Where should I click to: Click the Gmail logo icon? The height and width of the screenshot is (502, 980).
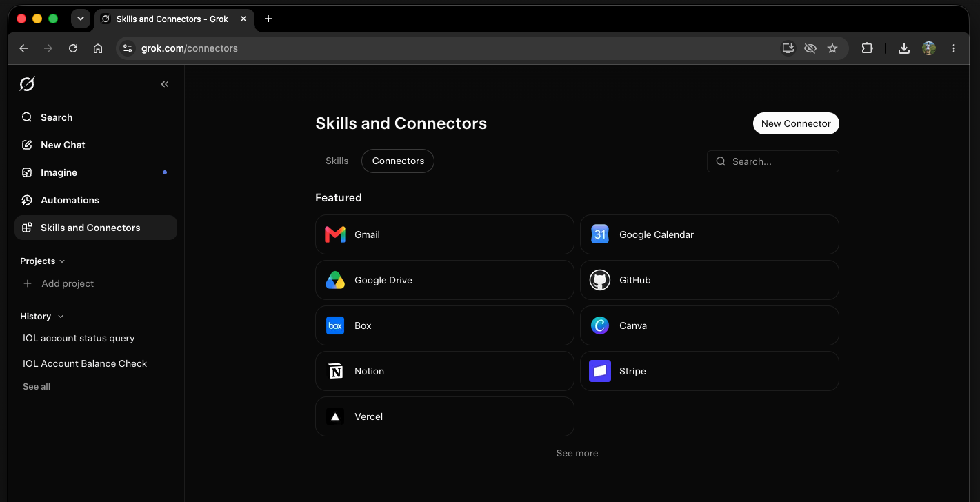point(335,234)
